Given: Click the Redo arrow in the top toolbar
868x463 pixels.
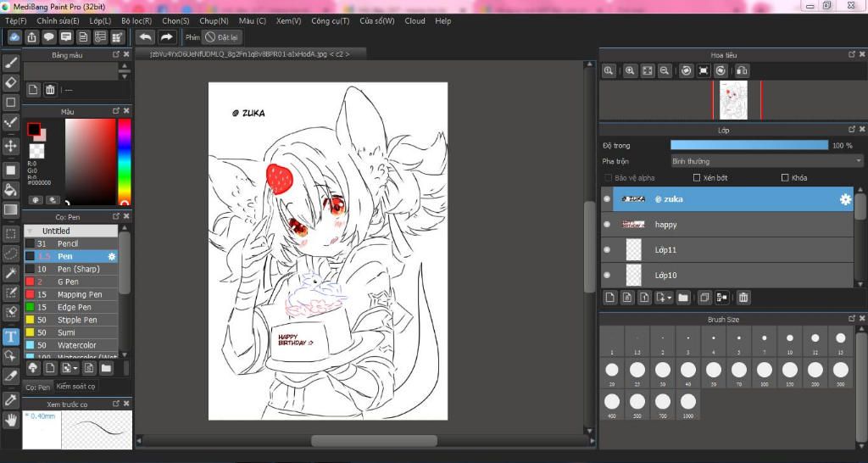Looking at the screenshot, I should coord(166,37).
